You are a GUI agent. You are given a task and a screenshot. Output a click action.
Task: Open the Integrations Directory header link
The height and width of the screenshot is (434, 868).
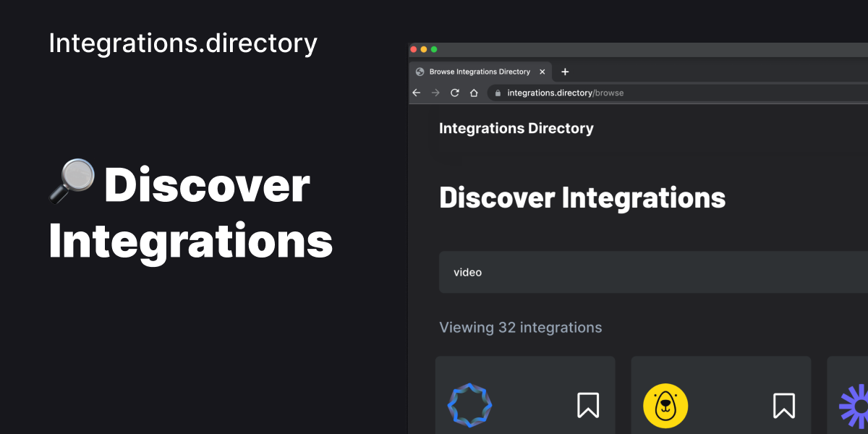(516, 128)
